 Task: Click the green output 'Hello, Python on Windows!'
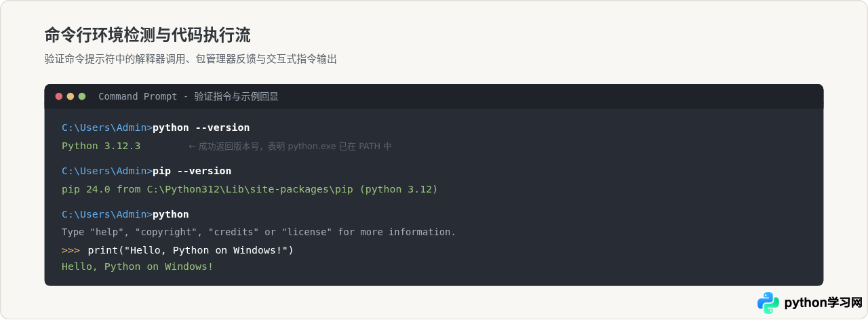[138, 266]
